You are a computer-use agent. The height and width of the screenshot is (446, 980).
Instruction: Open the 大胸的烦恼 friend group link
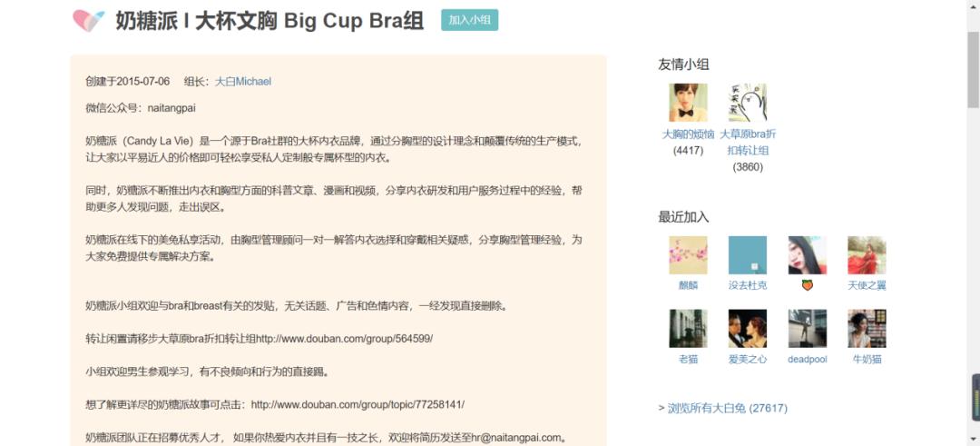click(x=688, y=134)
